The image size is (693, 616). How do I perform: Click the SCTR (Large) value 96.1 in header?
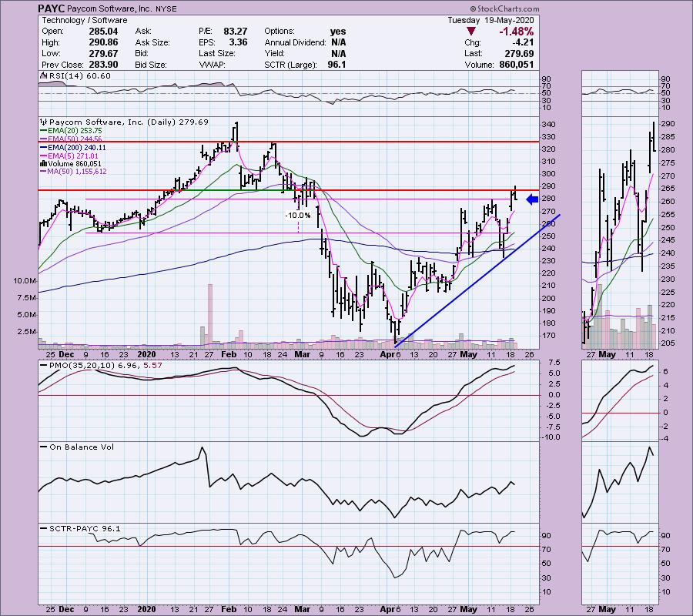(337, 65)
